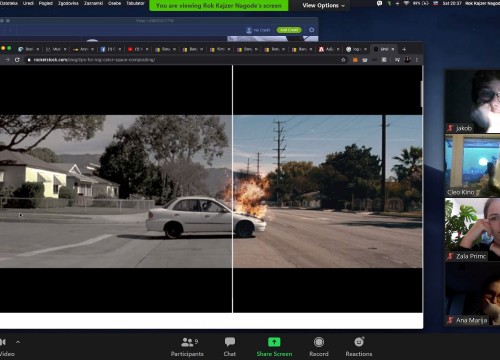The width and height of the screenshot is (500, 360).
Task: Click the browser forward arrow
Action: pyautogui.click(x=7, y=60)
